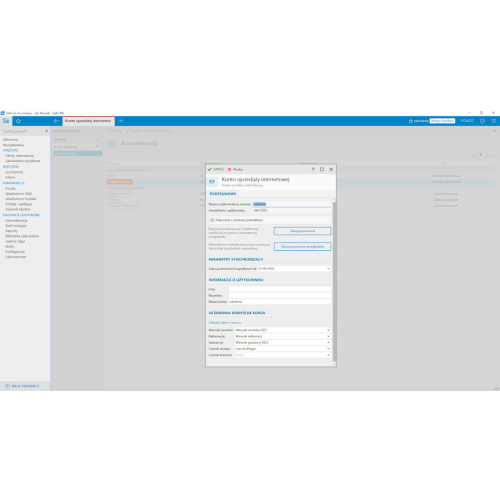The height and width of the screenshot is (500, 500).
Task: Click the back arrow in the top bar
Action: [56, 121]
